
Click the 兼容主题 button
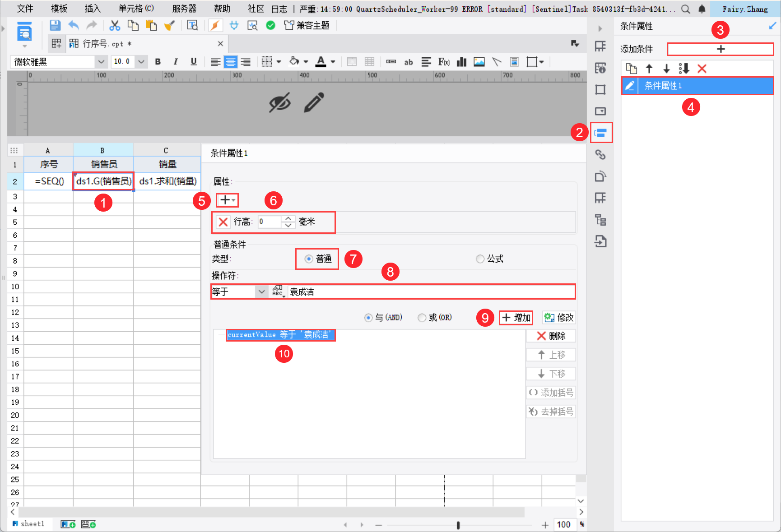pos(307,26)
